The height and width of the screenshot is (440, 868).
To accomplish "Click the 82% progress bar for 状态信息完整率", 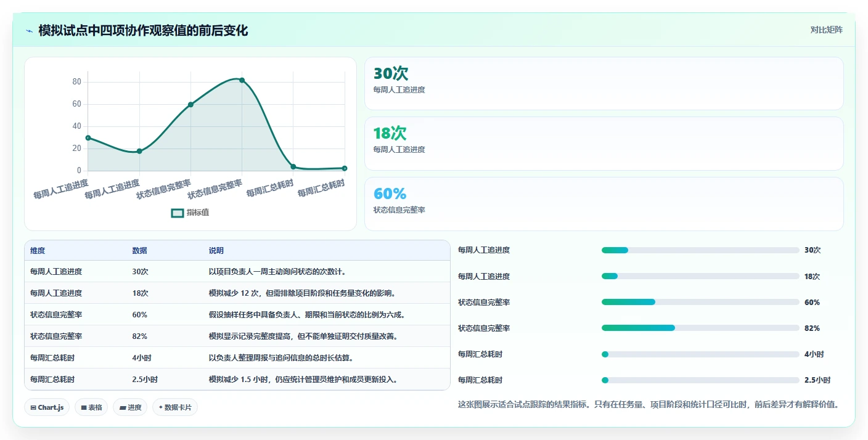I will click(700, 328).
